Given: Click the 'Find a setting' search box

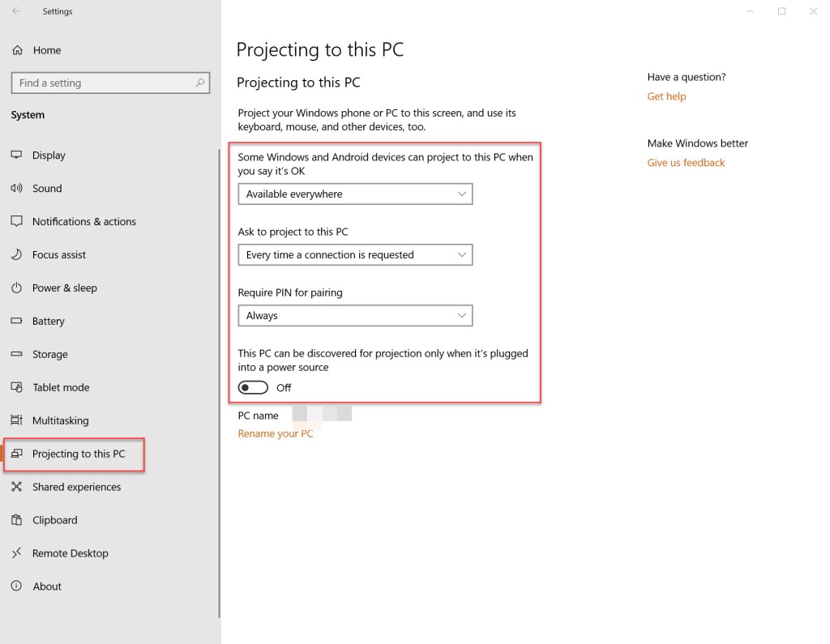Looking at the screenshot, I should 104,83.
